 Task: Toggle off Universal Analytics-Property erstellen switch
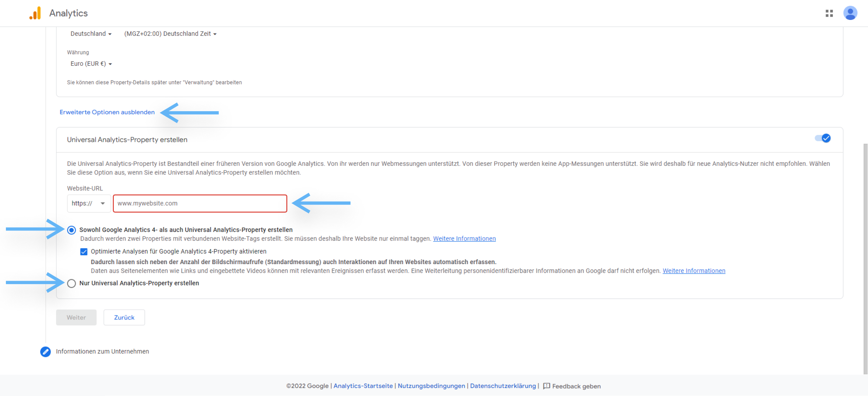(x=823, y=138)
